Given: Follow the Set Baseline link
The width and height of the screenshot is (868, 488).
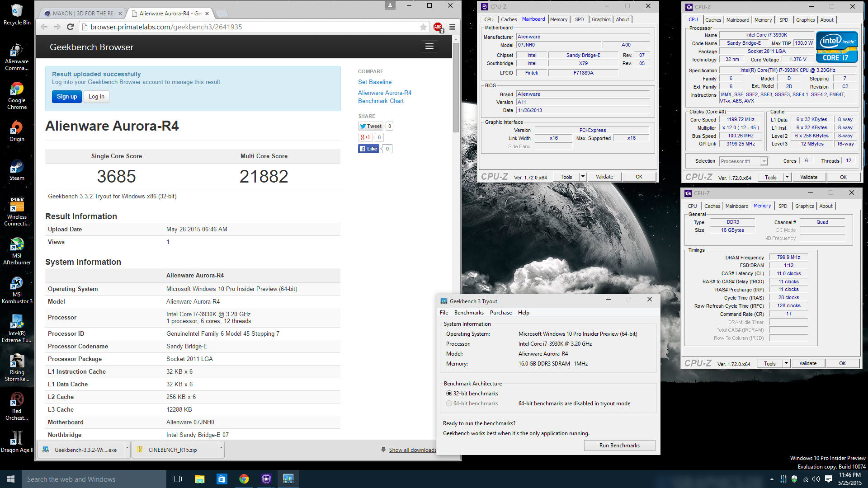Looking at the screenshot, I should (x=375, y=82).
